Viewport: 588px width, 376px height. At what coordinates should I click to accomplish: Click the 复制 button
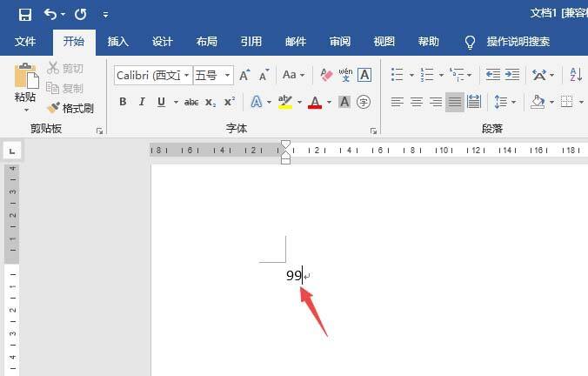coord(64,88)
